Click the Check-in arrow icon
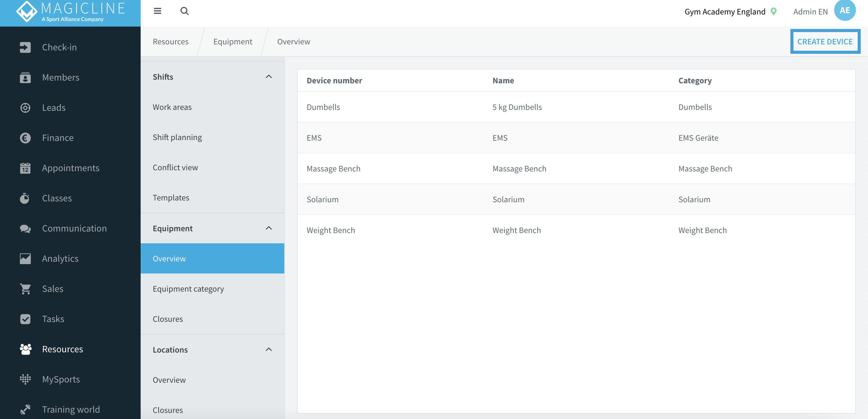Image resolution: width=868 pixels, height=419 pixels. 25,47
